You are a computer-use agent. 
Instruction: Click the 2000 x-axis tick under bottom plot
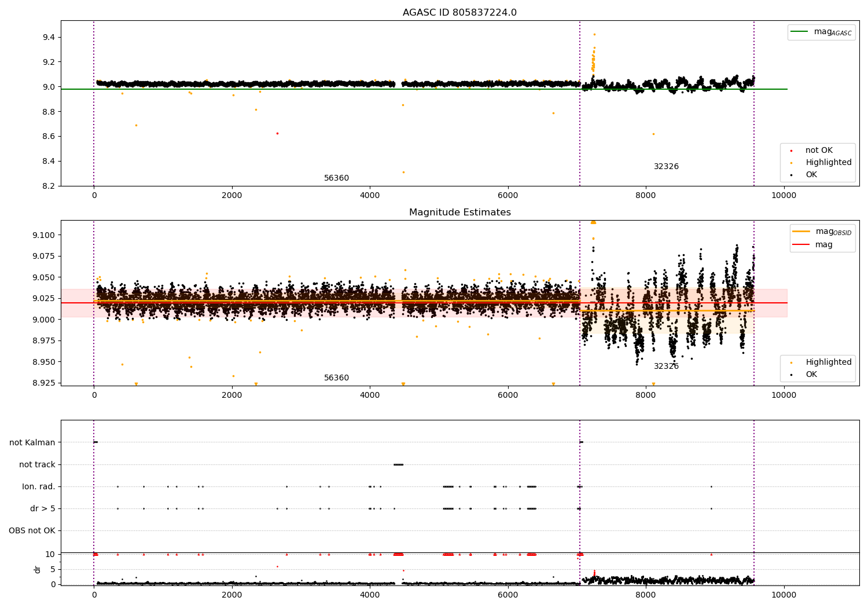point(232,595)
